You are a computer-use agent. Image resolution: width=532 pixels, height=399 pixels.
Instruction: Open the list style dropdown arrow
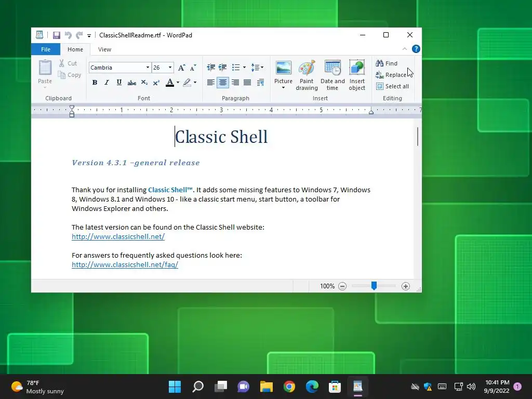tap(244, 67)
